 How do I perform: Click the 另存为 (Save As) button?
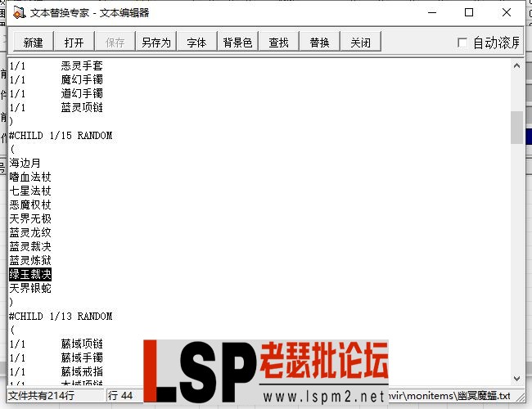coord(156,42)
